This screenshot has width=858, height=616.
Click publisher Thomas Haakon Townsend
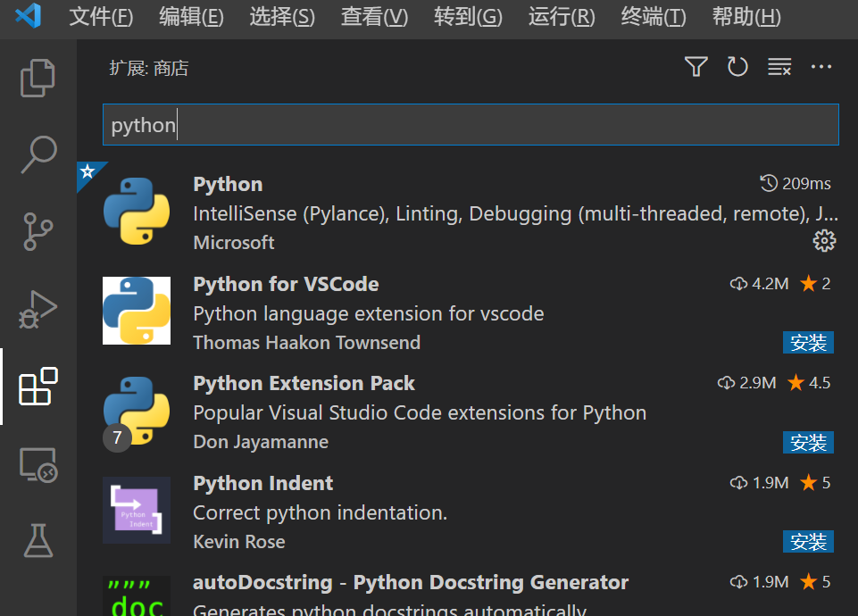306,343
